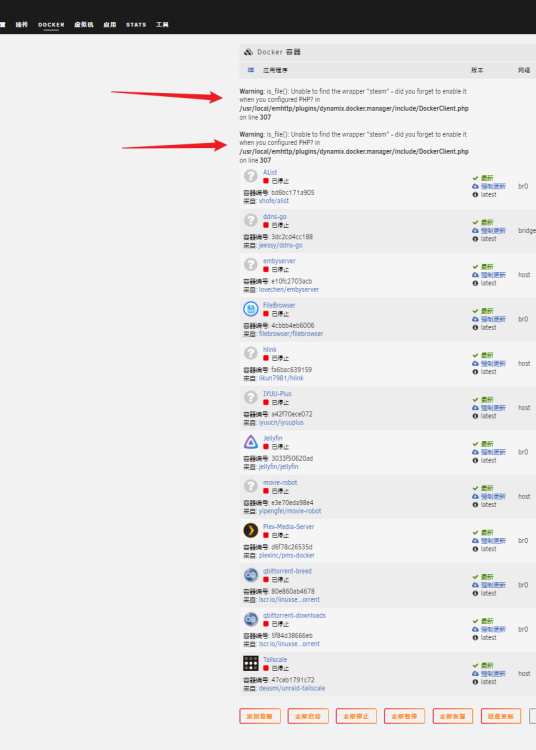
Task: Click the info icon beside latest for ddns-go
Action: click(475, 239)
